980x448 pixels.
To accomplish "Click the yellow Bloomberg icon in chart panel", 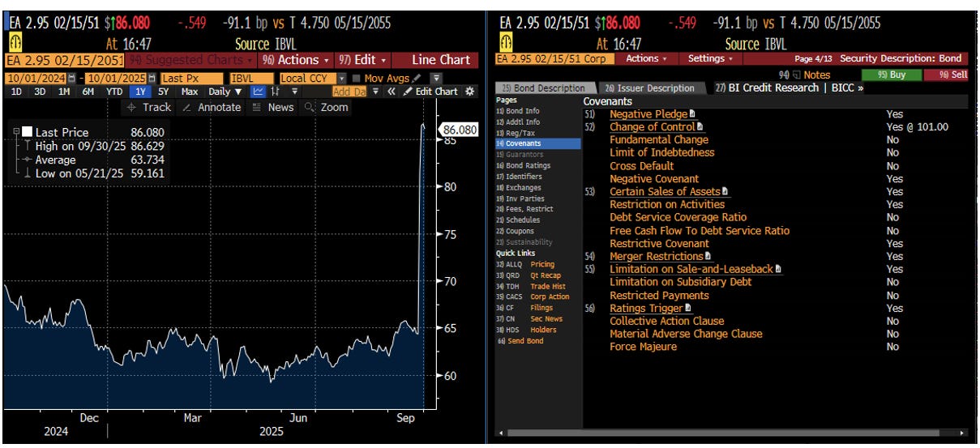I will pyautogui.click(x=16, y=41).
